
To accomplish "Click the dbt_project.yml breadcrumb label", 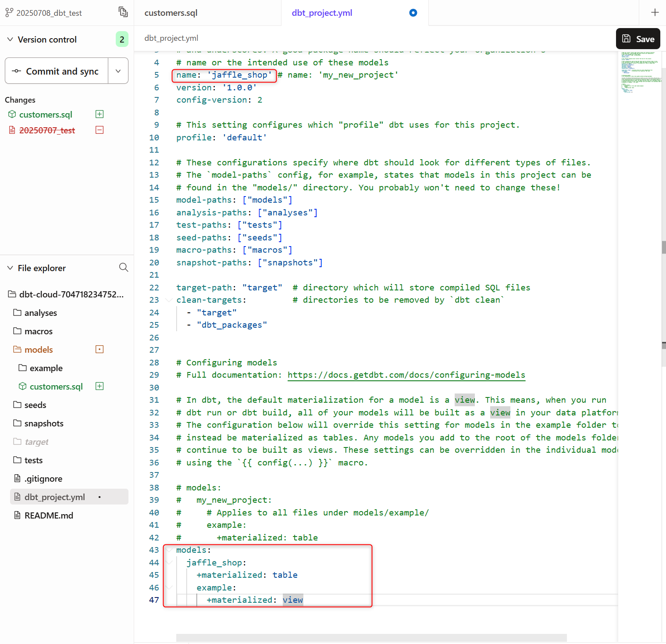I will tap(171, 38).
